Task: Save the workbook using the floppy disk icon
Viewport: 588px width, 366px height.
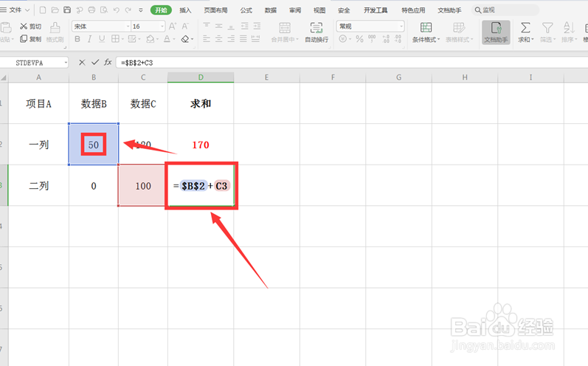Action: [67, 10]
